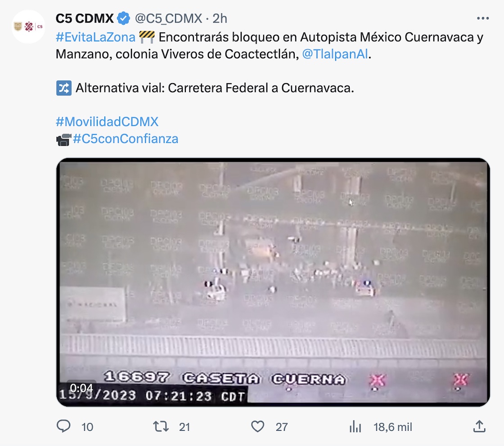Click the share upload icon

[479, 426]
